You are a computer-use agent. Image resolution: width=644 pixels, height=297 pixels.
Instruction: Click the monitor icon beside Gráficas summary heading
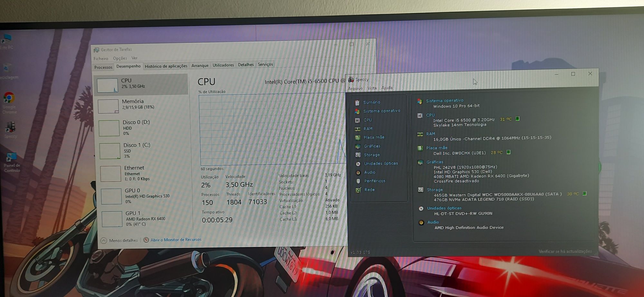[420, 162]
